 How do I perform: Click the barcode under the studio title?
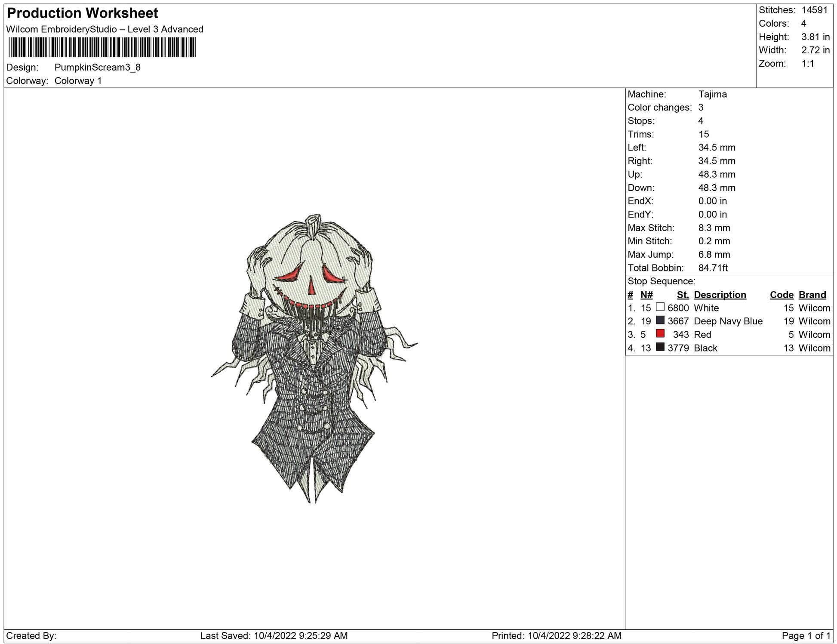pyautogui.click(x=102, y=47)
